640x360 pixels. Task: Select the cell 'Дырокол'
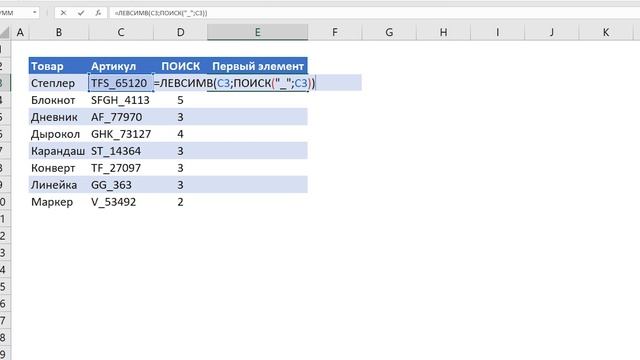(x=59, y=134)
